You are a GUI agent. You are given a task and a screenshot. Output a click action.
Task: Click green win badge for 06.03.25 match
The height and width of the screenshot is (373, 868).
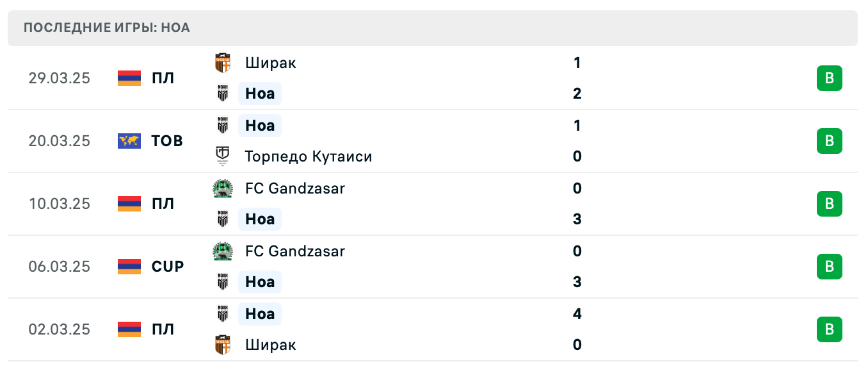(829, 267)
